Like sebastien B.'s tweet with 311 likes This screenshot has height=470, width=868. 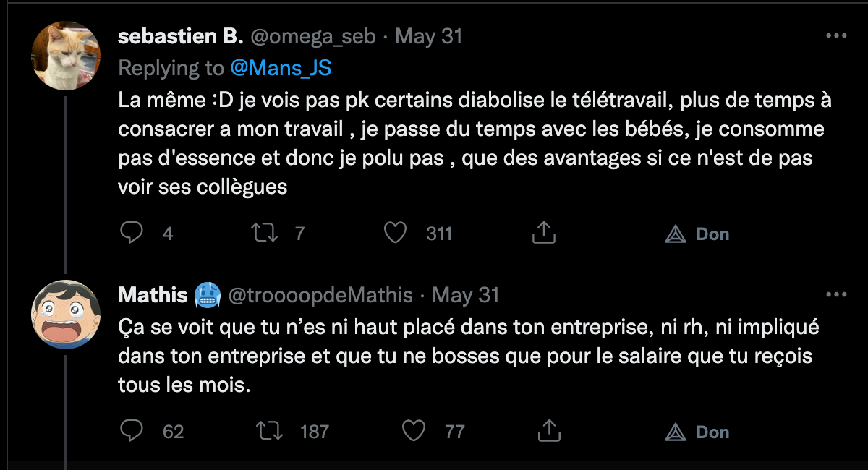tap(396, 233)
